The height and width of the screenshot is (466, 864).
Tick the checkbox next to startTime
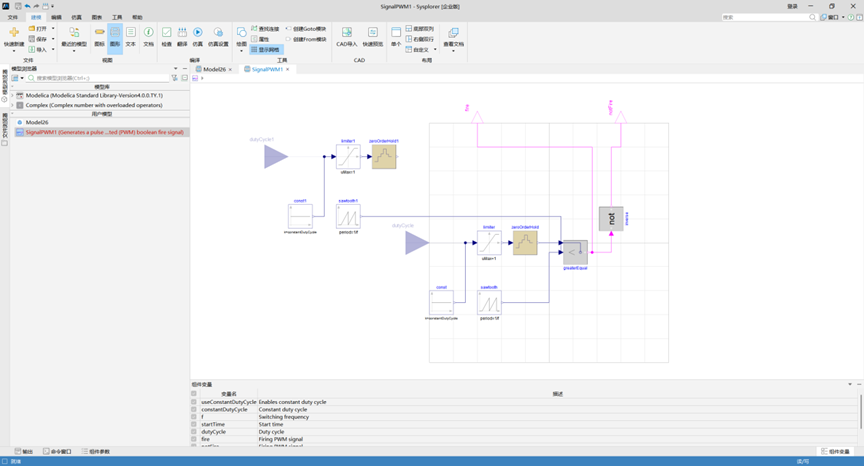(x=194, y=424)
